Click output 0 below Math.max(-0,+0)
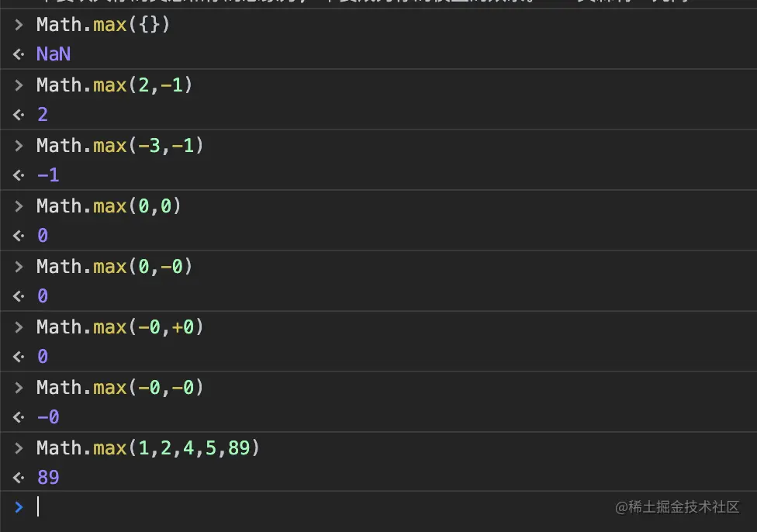Viewport: 757px width, 532px height. (43, 356)
